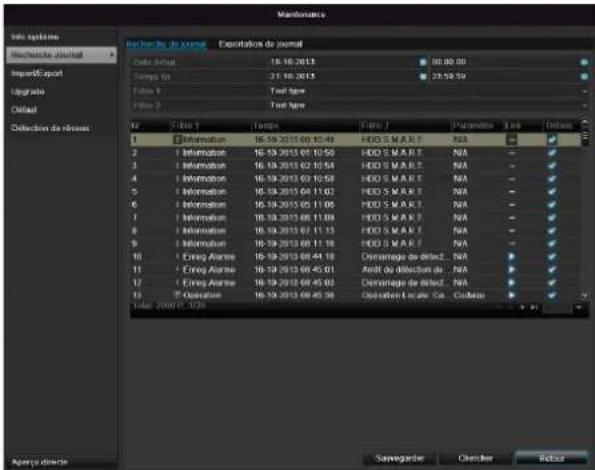The width and height of the screenshot is (595, 470).
Task: Click the start time field 00:00:00
Action: point(504,62)
